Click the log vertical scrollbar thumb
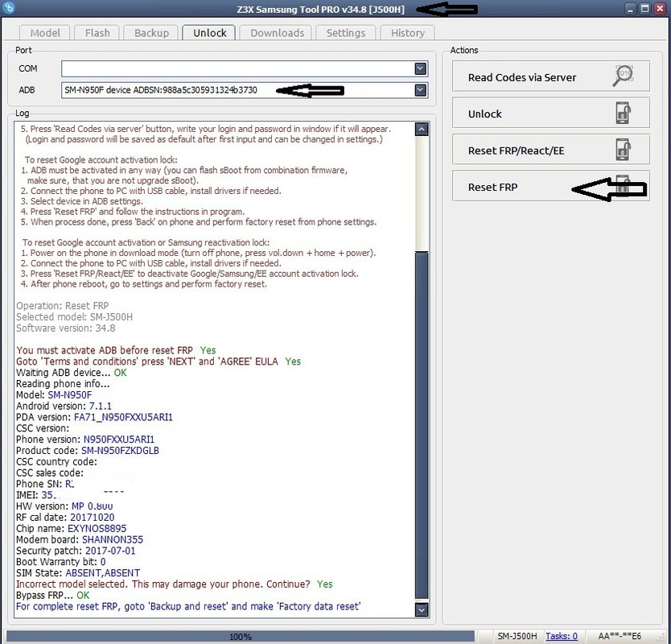This screenshot has width=671, height=644. pyautogui.click(x=422, y=425)
